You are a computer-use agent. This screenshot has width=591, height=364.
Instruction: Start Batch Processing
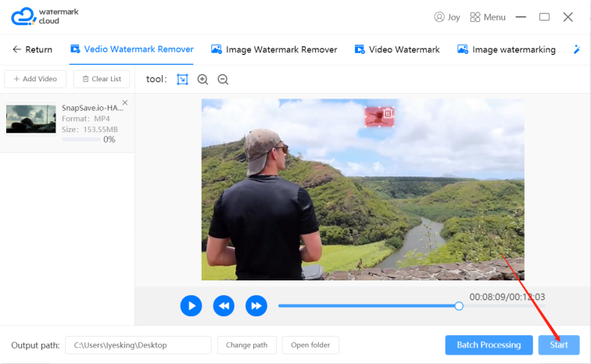coord(489,345)
